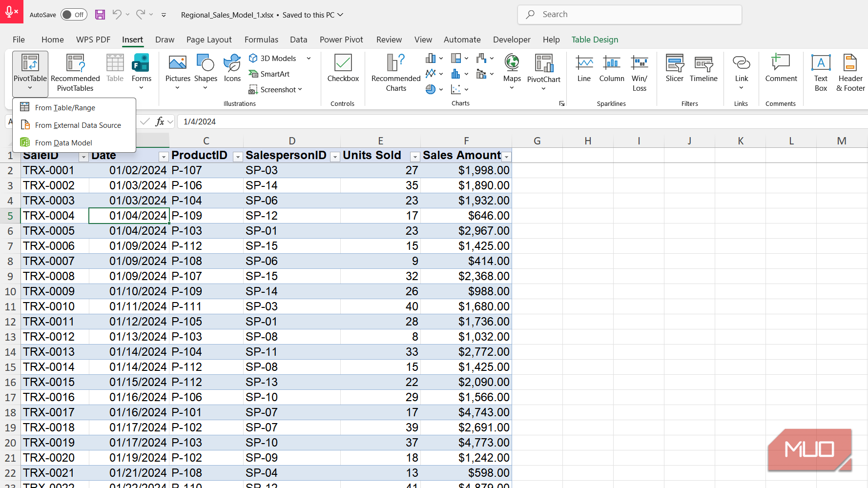The width and height of the screenshot is (868, 488).
Task: Open the Power Pivot tab
Action: pyautogui.click(x=341, y=40)
